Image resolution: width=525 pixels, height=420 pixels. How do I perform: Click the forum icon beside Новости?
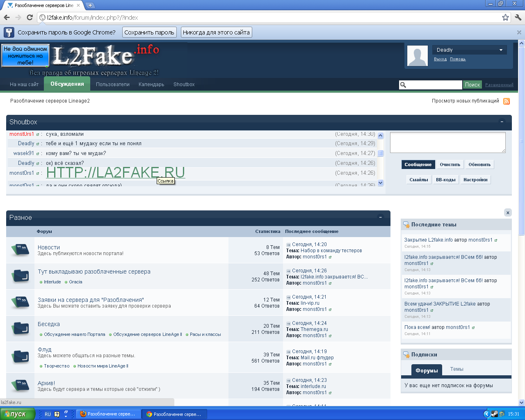(21, 250)
